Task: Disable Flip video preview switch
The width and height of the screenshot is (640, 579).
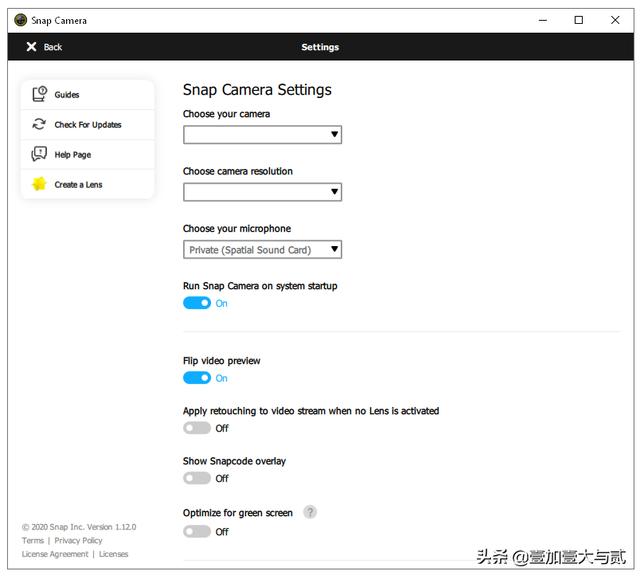Action: coord(197,378)
